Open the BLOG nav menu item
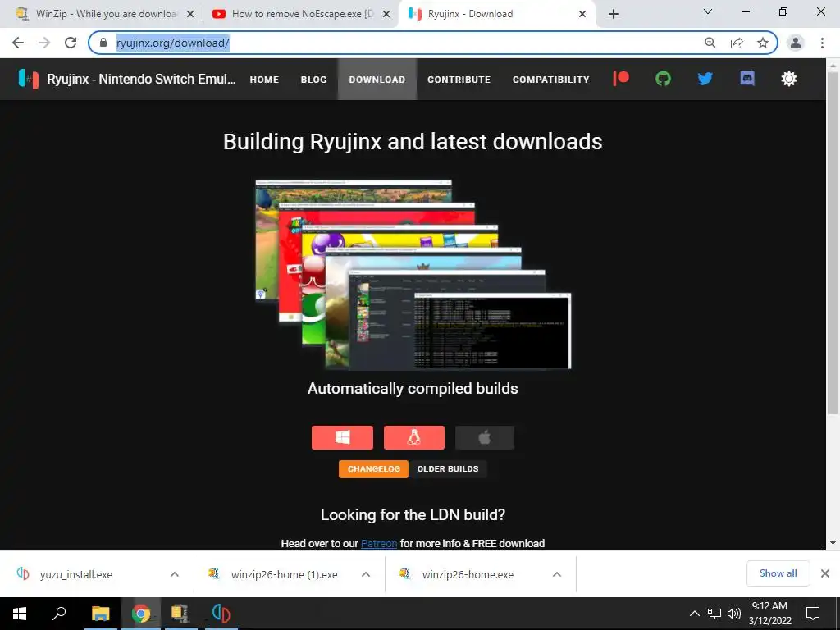 point(314,80)
